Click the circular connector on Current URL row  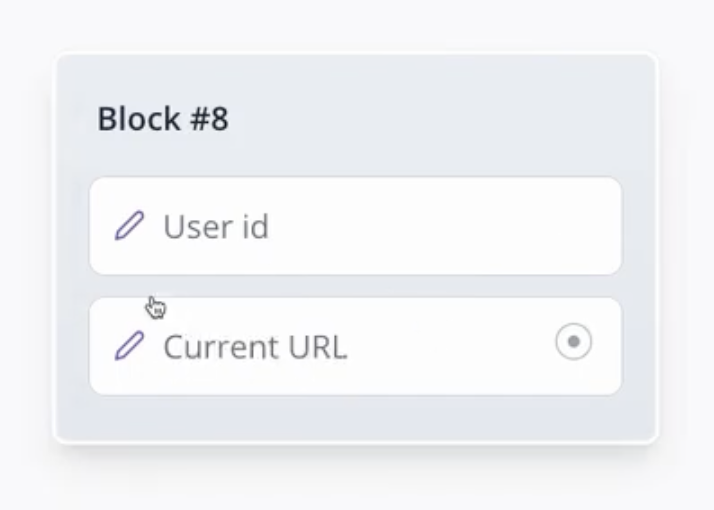coord(573,343)
